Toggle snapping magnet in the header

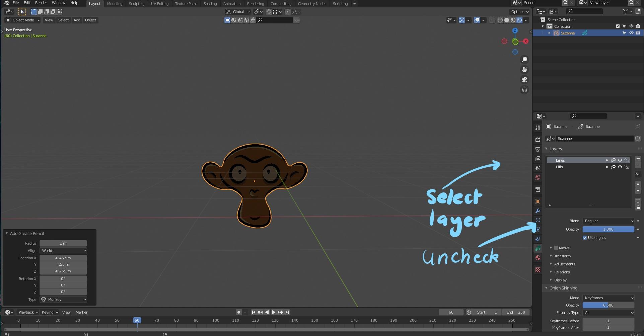click(x=269, y=12)
